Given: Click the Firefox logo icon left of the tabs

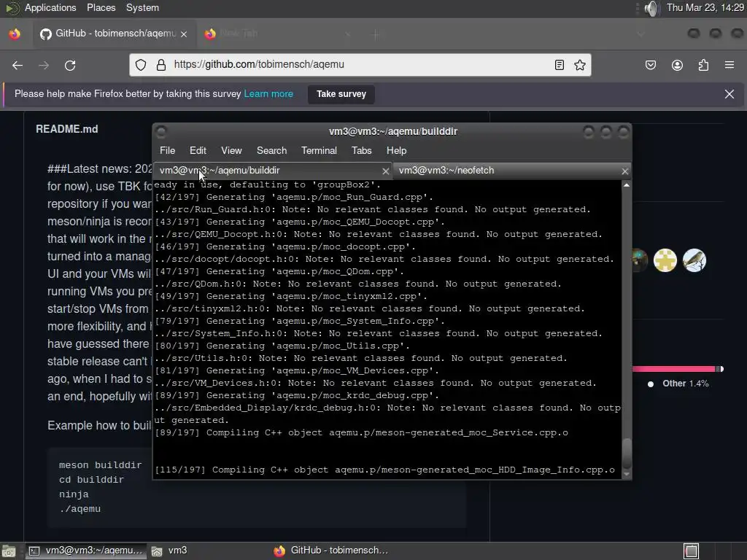Looking at the screenshot, I should 15,34.
